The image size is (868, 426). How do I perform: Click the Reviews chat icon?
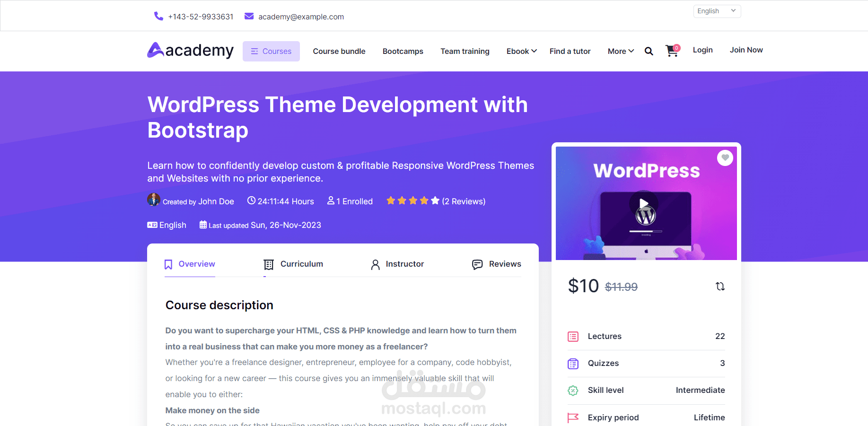pos(477,264)
